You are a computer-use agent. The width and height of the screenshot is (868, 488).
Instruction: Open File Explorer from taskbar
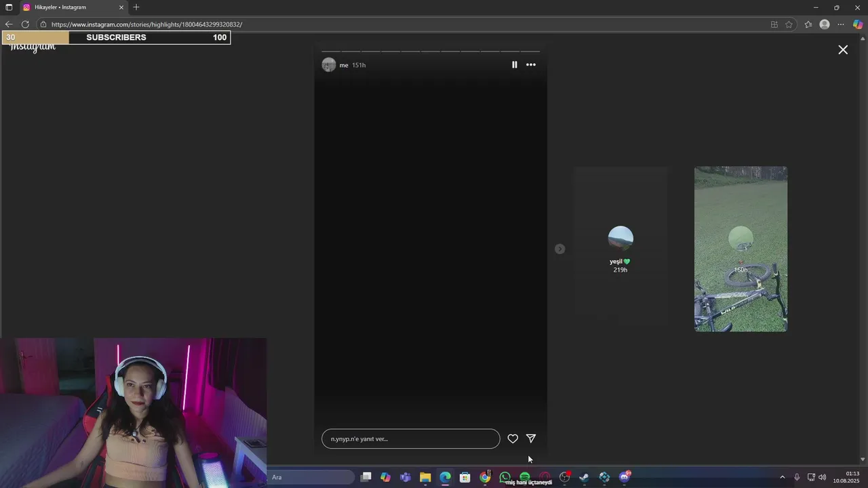(425, 477)
